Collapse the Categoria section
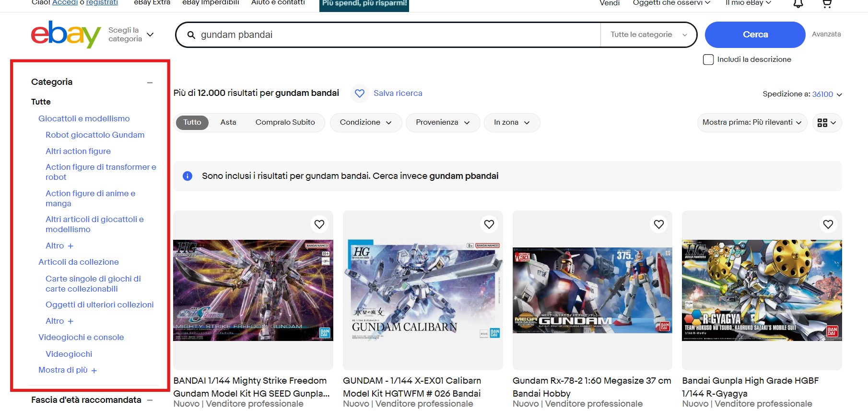The image size is (868, 411). pos(150,82)
